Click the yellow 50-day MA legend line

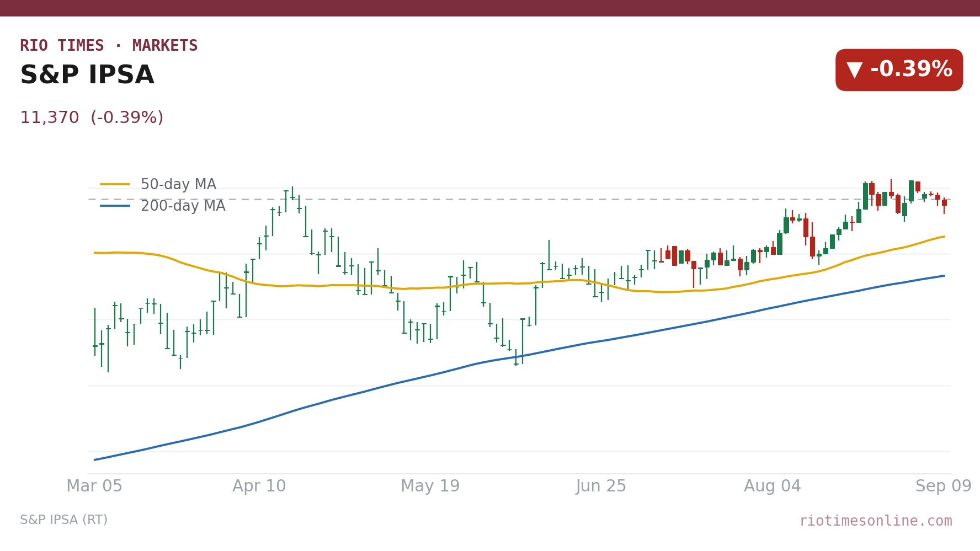(115, 185)
